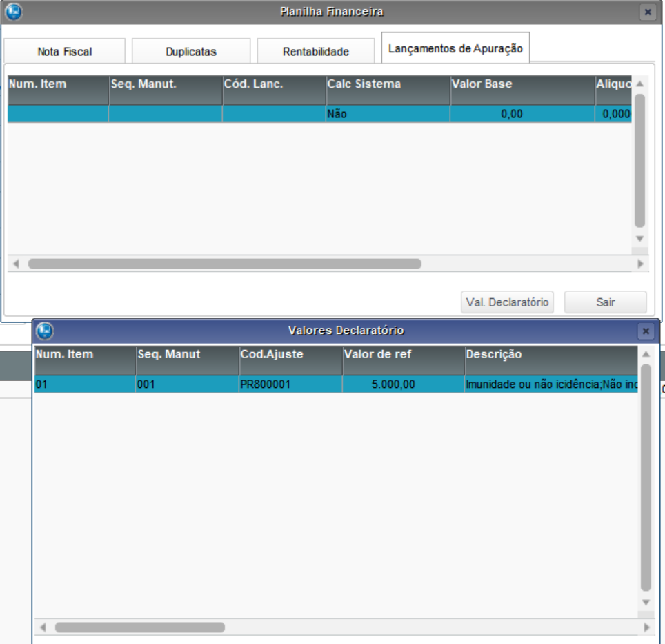Close the Planilha Financeira window
The width and height of the screenshot is (665, 644).
click(648, 12)
